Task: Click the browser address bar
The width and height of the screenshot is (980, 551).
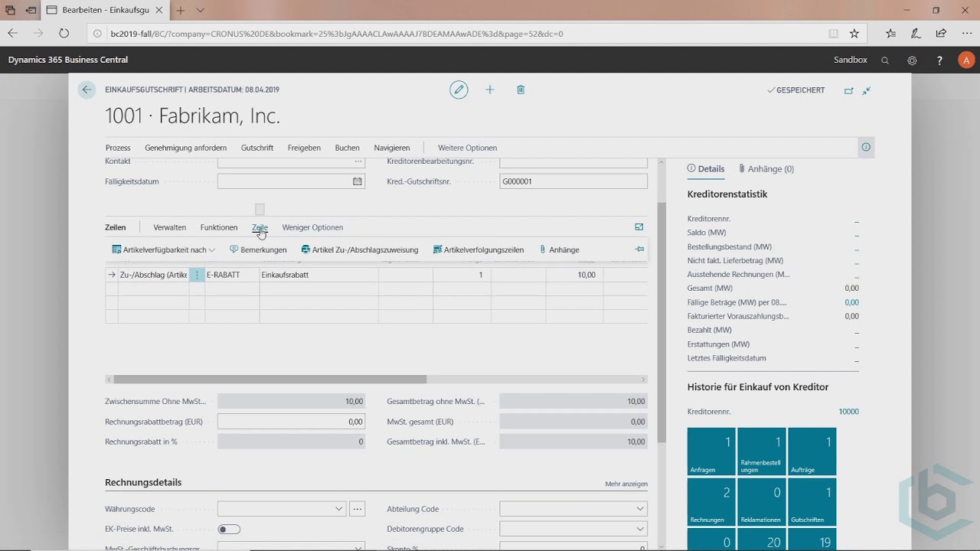Action: point(459,34)
